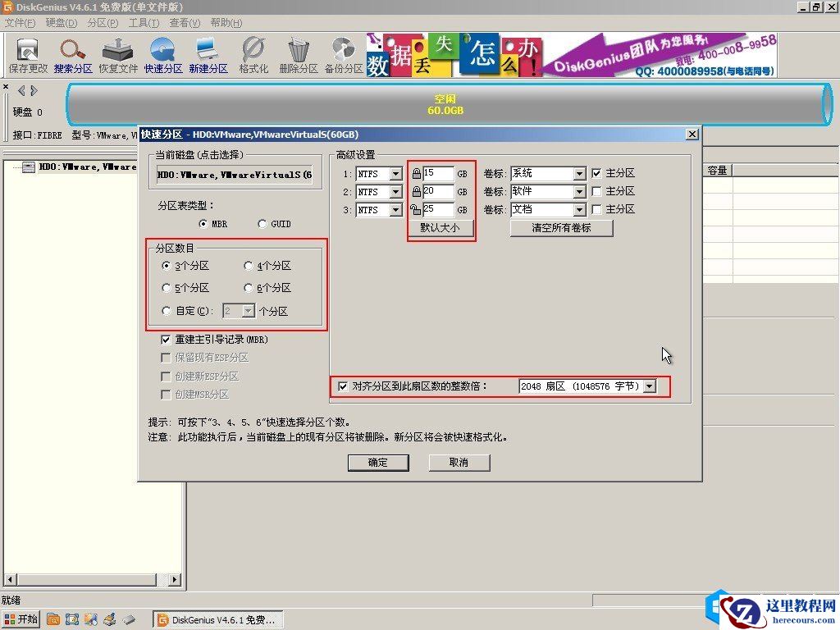The width and height of the screenshot is (840, 630).
Task: Click the partition 3 size field showing 25
Action: tap(438, 209)
